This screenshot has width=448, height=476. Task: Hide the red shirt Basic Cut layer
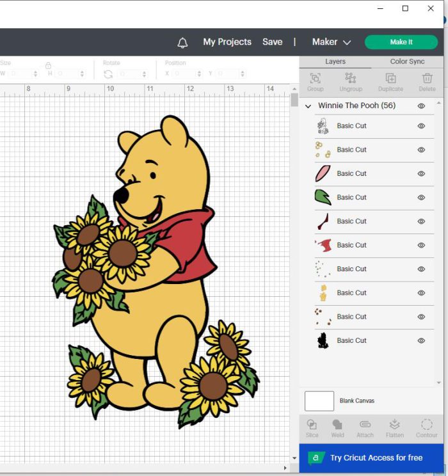tap(421, 245)
